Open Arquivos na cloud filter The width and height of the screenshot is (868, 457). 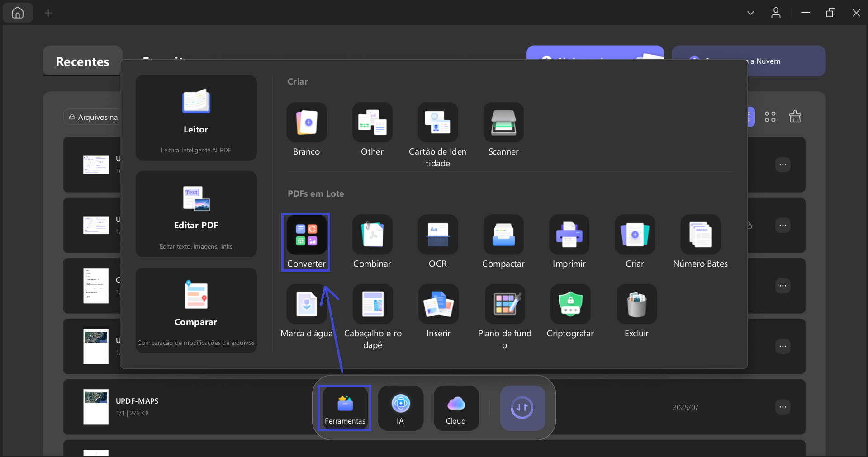pos(92,117)
